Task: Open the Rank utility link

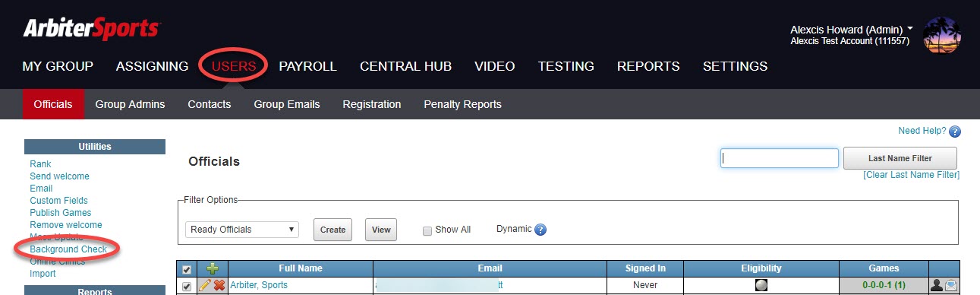Action: click(x=40, y=164)
